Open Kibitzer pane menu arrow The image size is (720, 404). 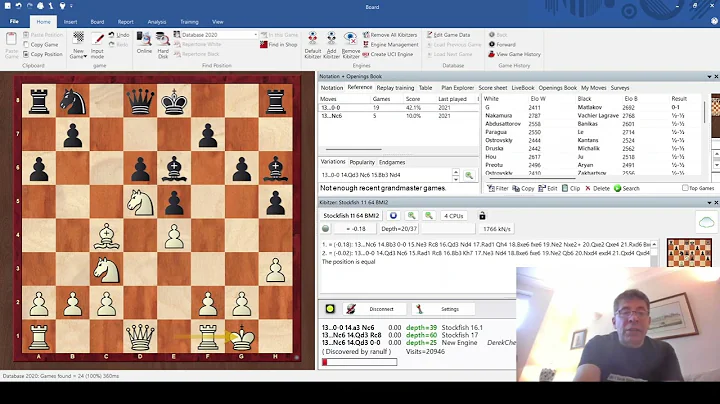point(709,202)
